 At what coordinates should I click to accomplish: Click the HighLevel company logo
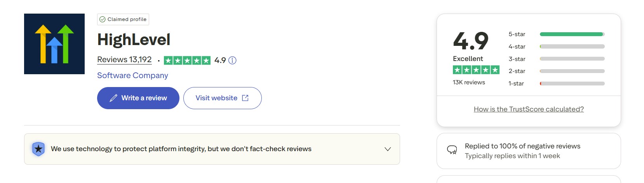(54, 44)
